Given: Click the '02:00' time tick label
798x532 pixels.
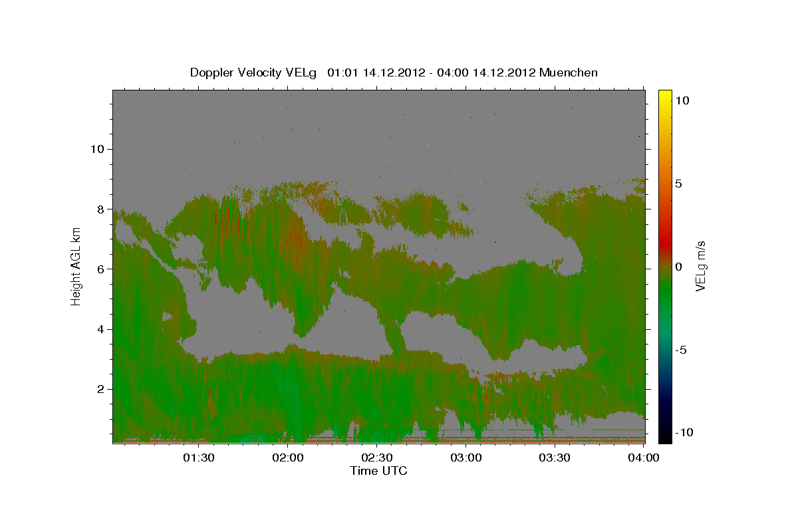Looking at the screenshot, I should click(289, 458).
